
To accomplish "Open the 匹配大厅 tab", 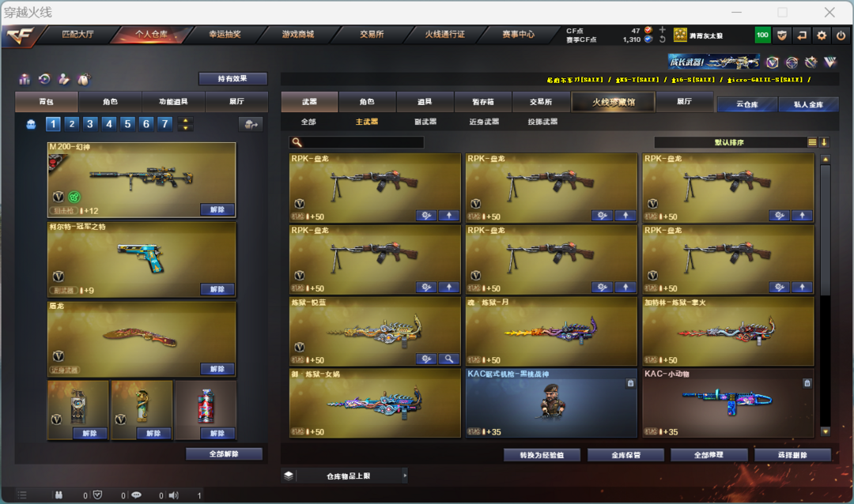I will point(77,34).
